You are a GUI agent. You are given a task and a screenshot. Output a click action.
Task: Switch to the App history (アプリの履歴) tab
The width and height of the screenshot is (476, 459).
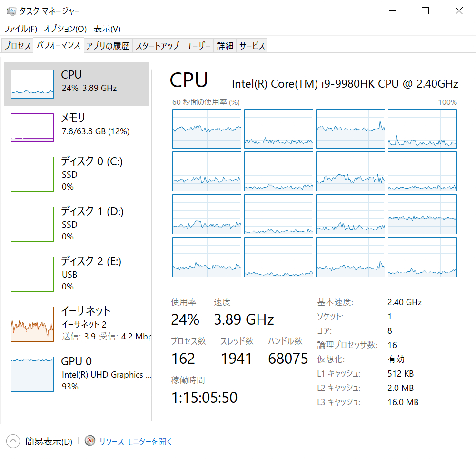coord(108,46)
